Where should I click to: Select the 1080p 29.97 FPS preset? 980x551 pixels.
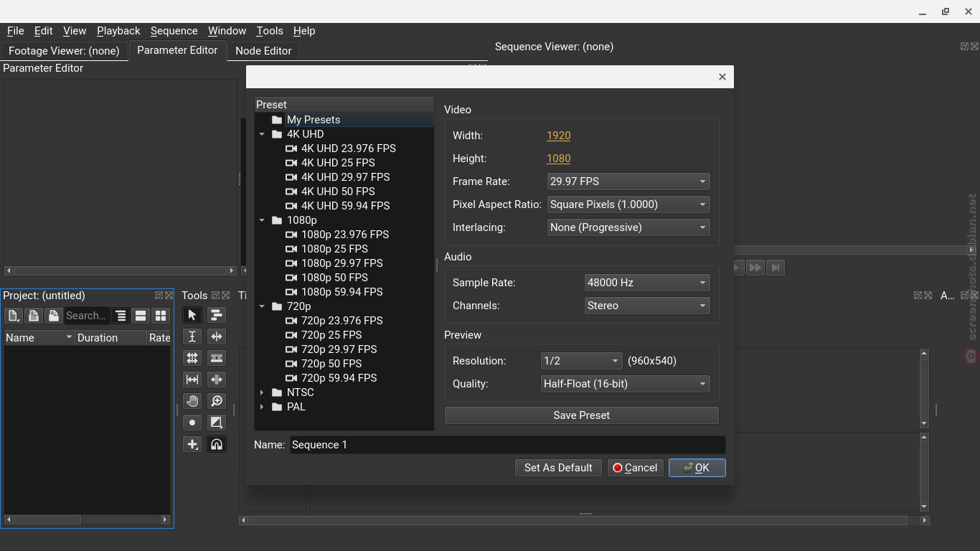tap(342, 263)
